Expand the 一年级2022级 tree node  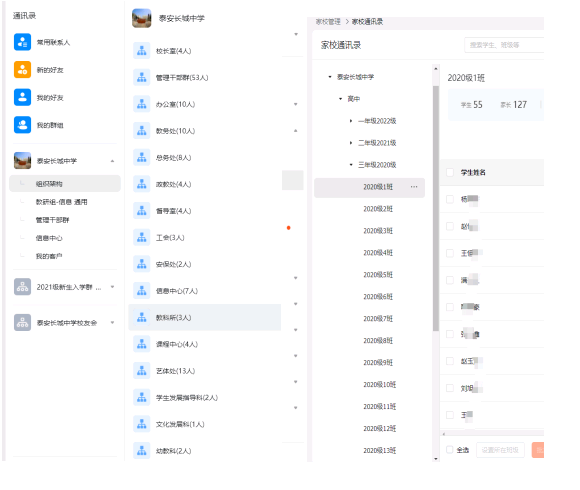pos(351,121)
